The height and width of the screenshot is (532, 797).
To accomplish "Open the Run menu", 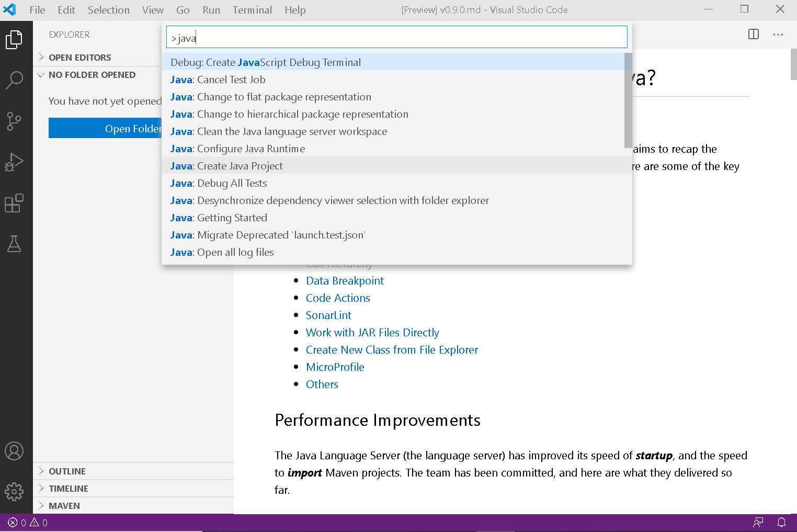I will (211, 10).
